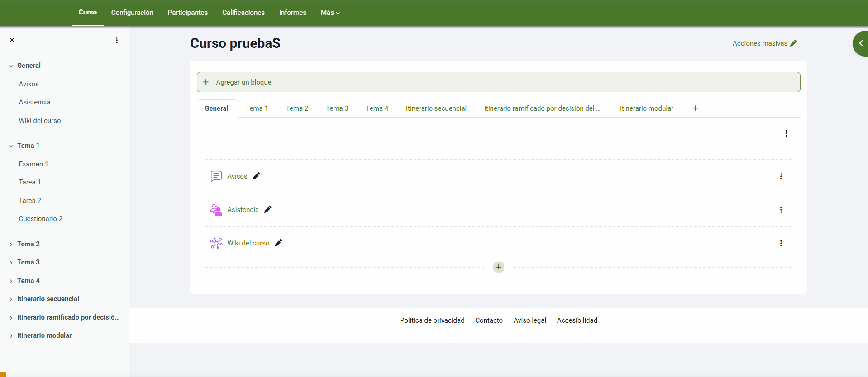This screenshot has width=868, height=377.
Task: Click Agregar un bloque button
Action: (498, 82)
